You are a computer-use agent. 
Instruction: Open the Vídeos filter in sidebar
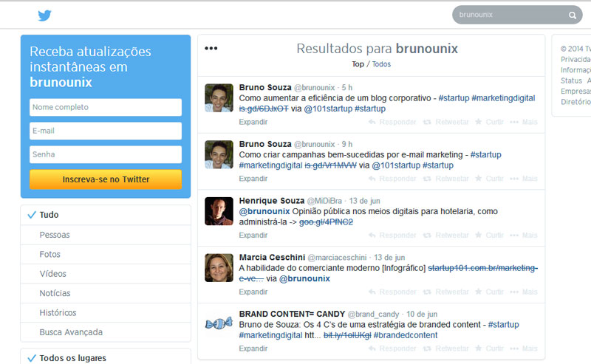click(x=53, y=274)
